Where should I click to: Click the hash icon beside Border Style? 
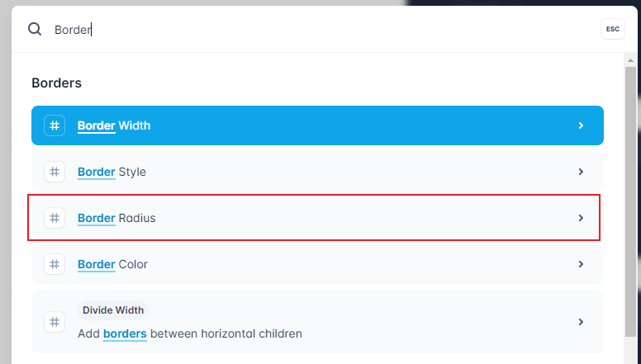coord(55,172)
